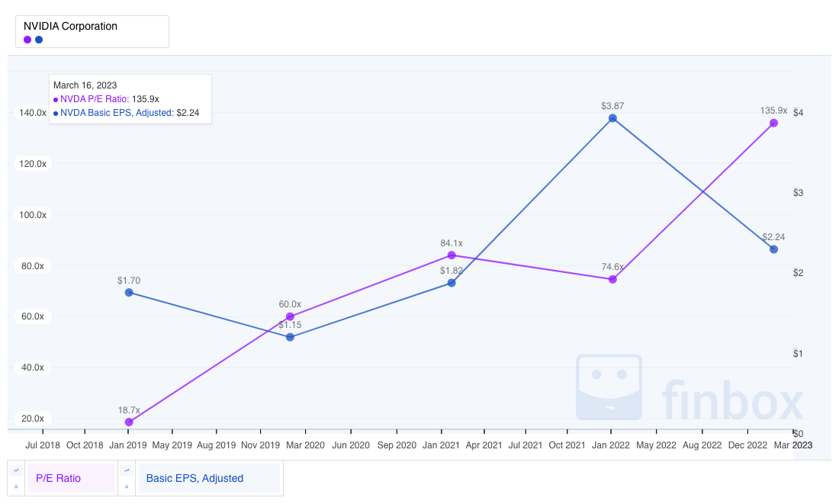Toggle the P/E Ratio series button
The height and width of the screenshot is (504, 839).
point(71,478)
